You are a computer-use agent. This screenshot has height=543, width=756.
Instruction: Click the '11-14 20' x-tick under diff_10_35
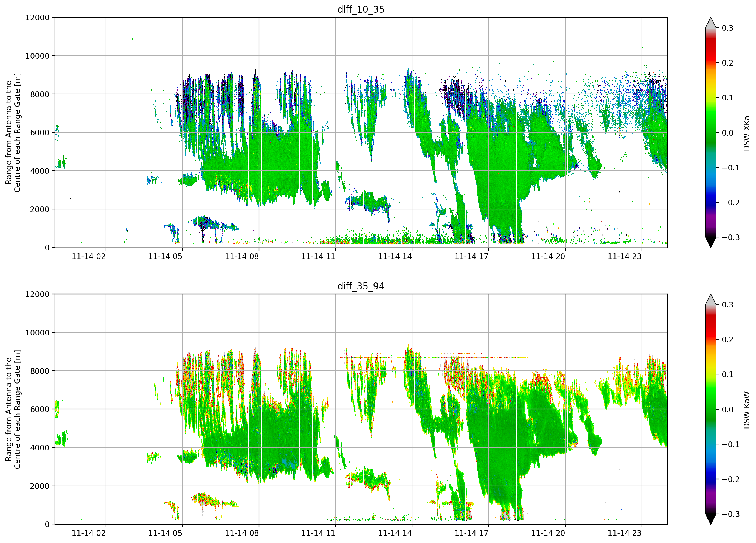[x=548, y=256]
